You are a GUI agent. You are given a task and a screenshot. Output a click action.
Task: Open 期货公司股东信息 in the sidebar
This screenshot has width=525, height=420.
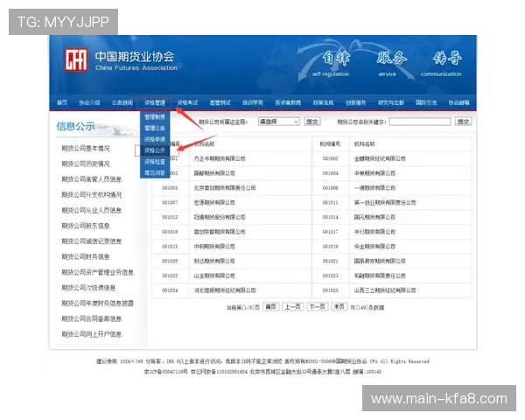point(86,226)
